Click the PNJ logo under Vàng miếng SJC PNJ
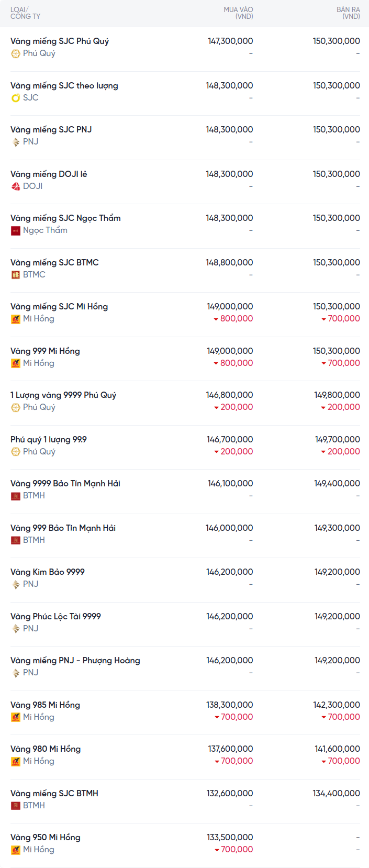 pyautogui.click(x=16, y=142)
